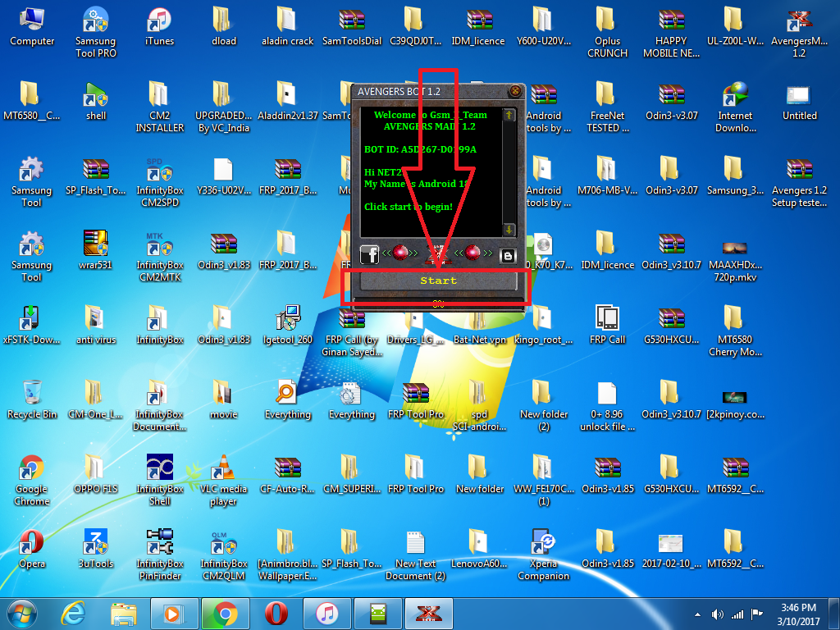Show hidden system tray icons
The height and width of the screenshot is (630, 840).
tap(698, 614)
